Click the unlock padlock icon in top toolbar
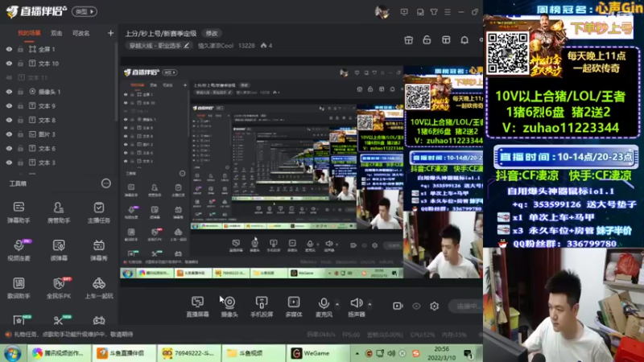The height and width of the screenshot is (362, 644). 427,39
